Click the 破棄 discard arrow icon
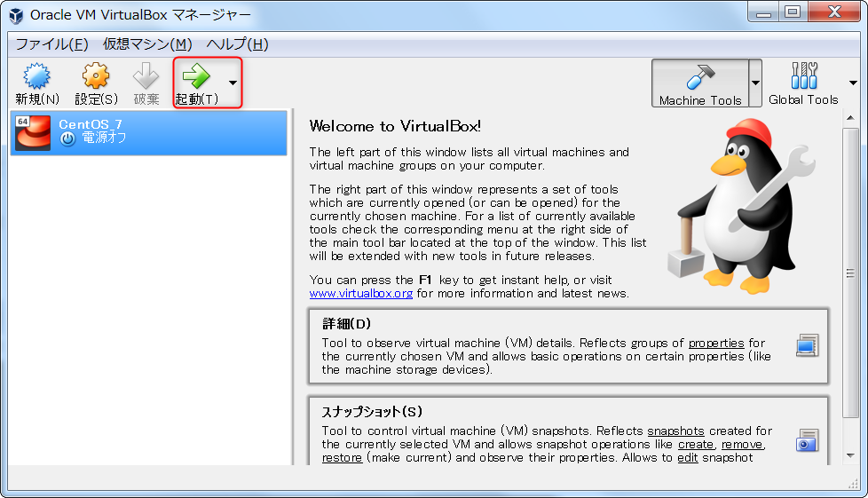The image size is (868, 498). click(x=146, y=75)
